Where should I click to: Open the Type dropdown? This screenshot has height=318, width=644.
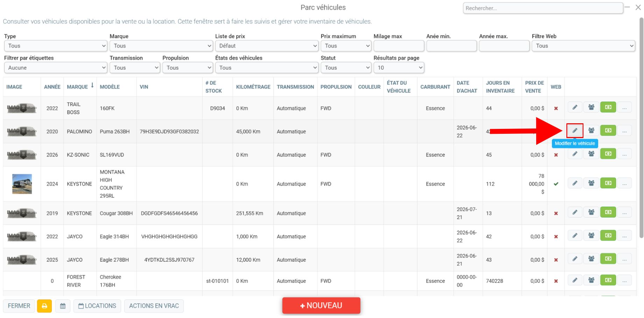pos(56,46)
